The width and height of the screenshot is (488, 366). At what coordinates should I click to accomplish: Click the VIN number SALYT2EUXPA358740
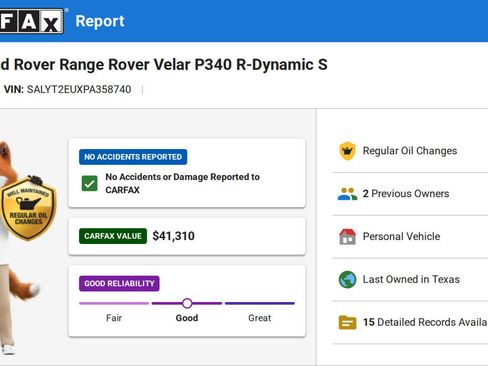[79, 89]
